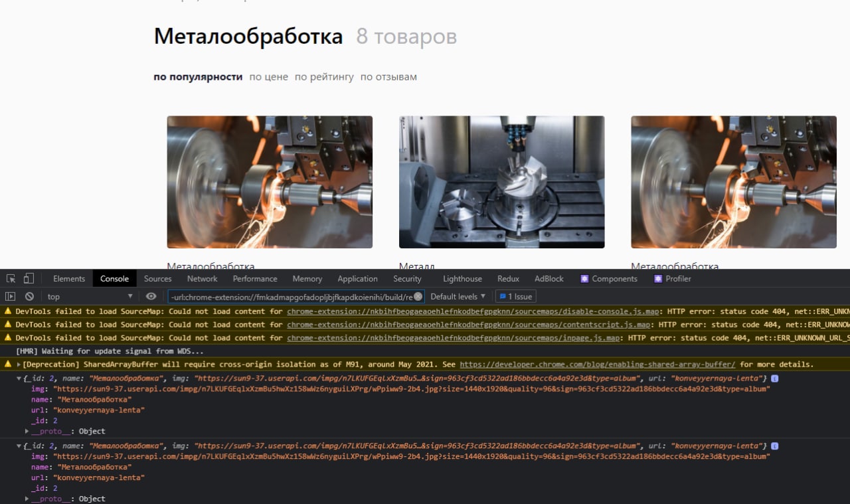The height and width of the screenshot is (504, 850).
Task: Sort products 'по рейтингу'
Action: [324, 77]
